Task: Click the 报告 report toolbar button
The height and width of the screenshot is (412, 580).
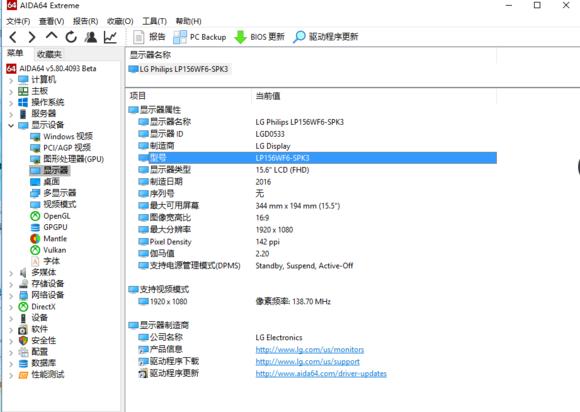Action: pos(149,37)
